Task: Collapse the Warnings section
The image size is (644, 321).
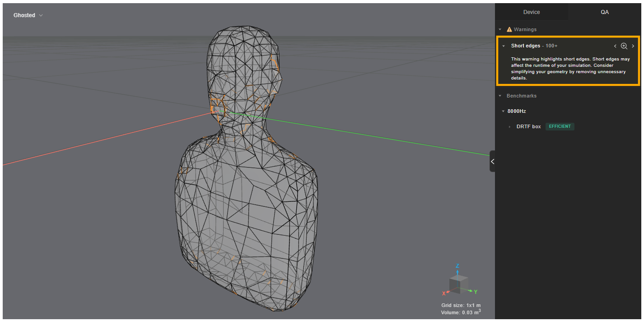Action: tap(500, 29)
